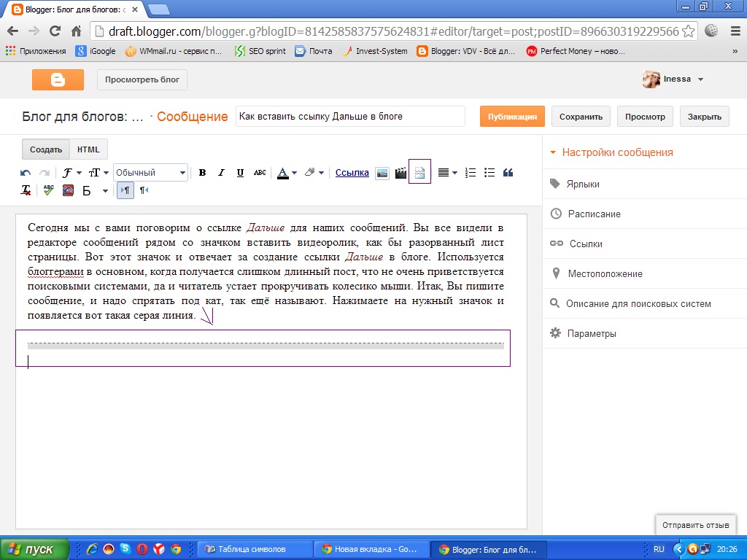Click the Отправить отзыв feedback button

pyautogui.click(x=695, y=525)
